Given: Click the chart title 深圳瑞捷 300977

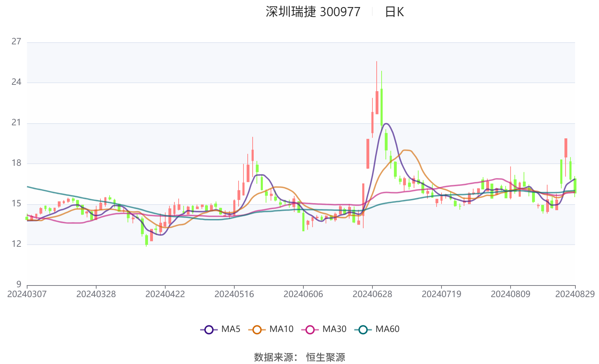Looking at the screenshot, I should click(x=313, y=12).
